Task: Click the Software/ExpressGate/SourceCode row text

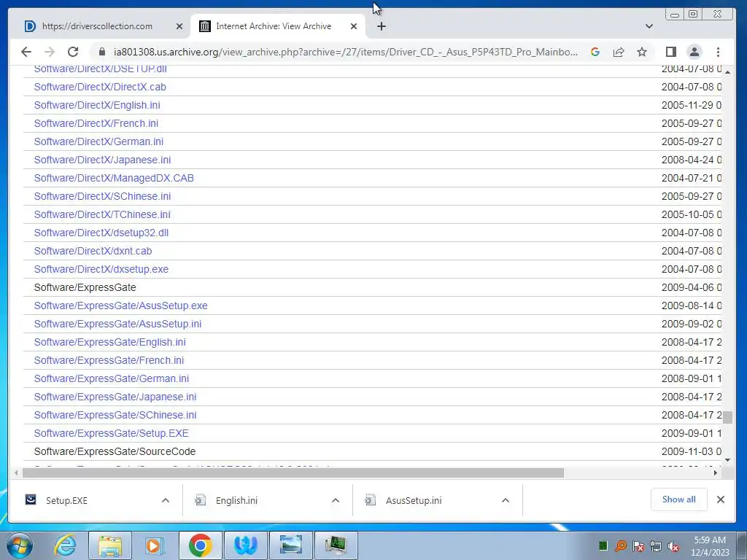Action: (x=115, y=451)
